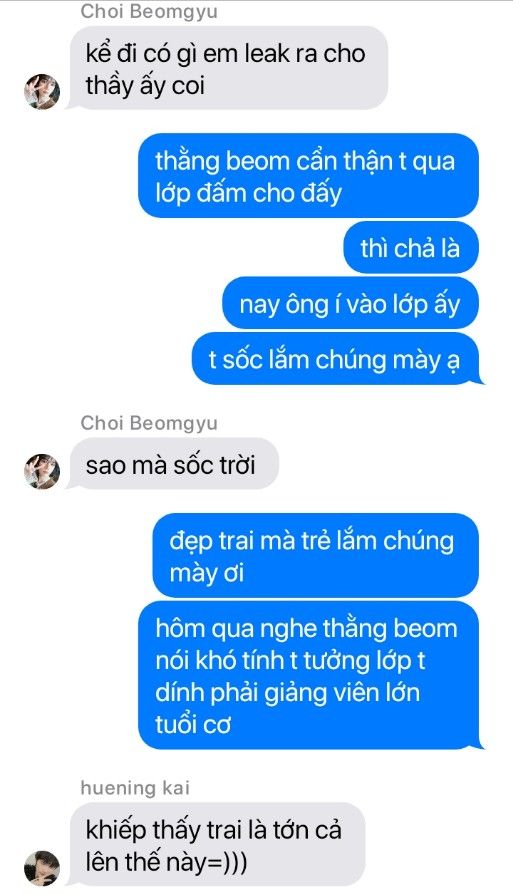Click the words 'đẹp trai' in the blue bubble
513x895 pixels.
pos(211,541)
